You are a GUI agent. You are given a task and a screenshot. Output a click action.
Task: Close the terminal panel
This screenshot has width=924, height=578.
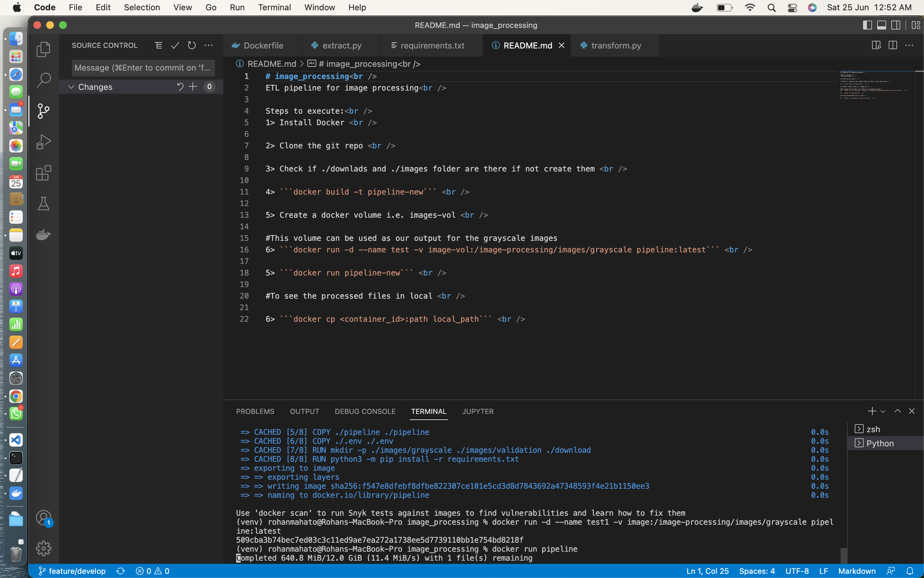912,411
